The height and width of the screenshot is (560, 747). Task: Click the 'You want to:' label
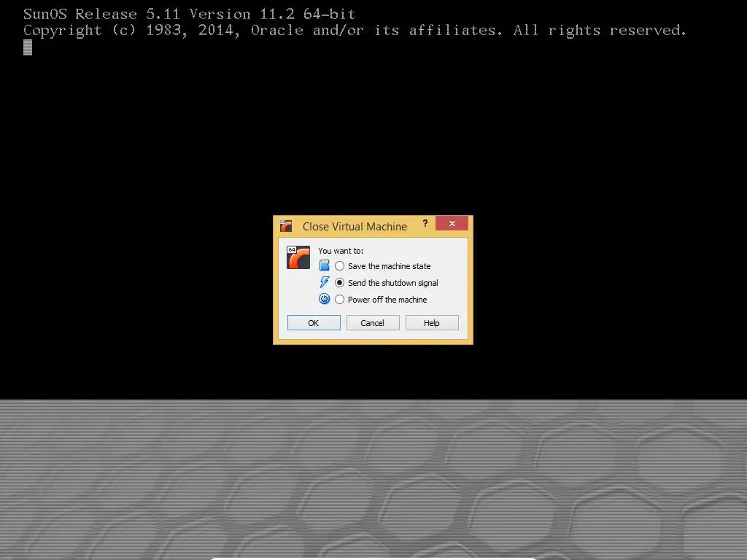pos(341,251)
